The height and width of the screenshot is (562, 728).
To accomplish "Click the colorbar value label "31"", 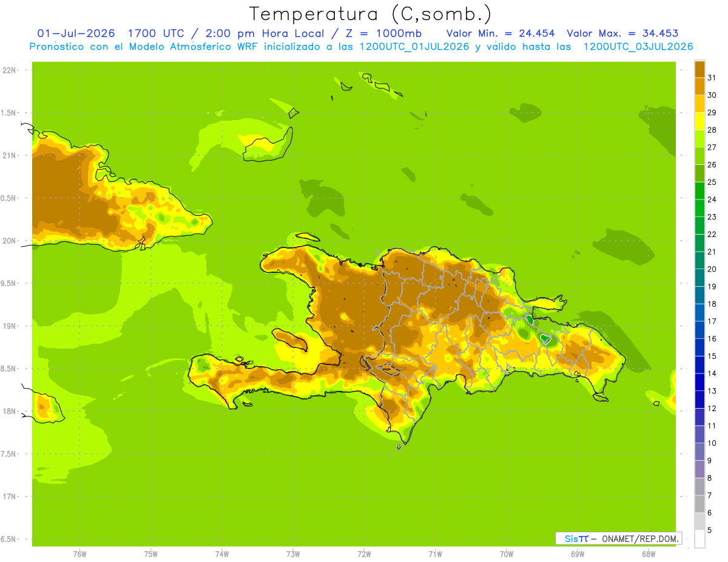I will click(x=712, y=78).
